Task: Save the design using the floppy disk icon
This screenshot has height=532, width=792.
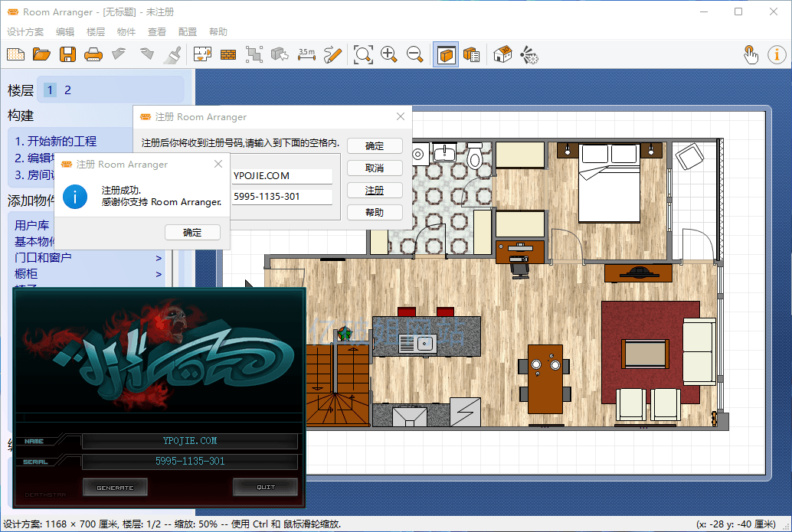Action: tap(67, 54)
